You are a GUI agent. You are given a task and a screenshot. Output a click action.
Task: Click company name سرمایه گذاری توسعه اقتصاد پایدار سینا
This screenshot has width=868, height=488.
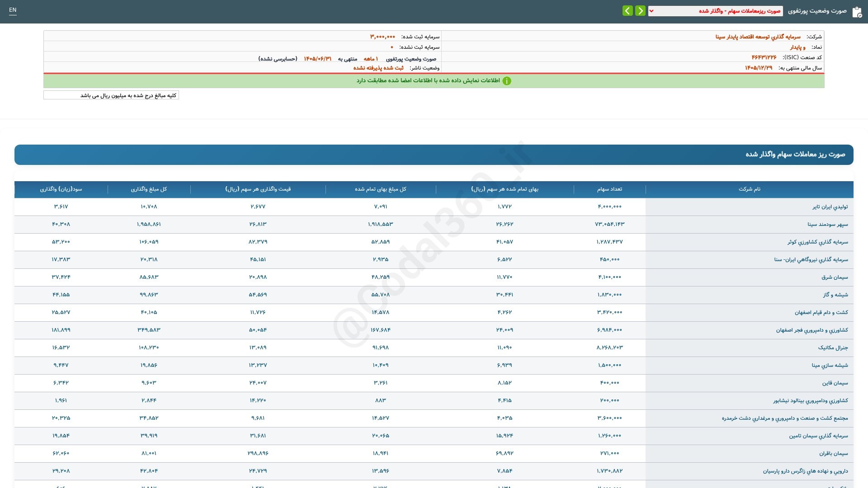[758, 37]
